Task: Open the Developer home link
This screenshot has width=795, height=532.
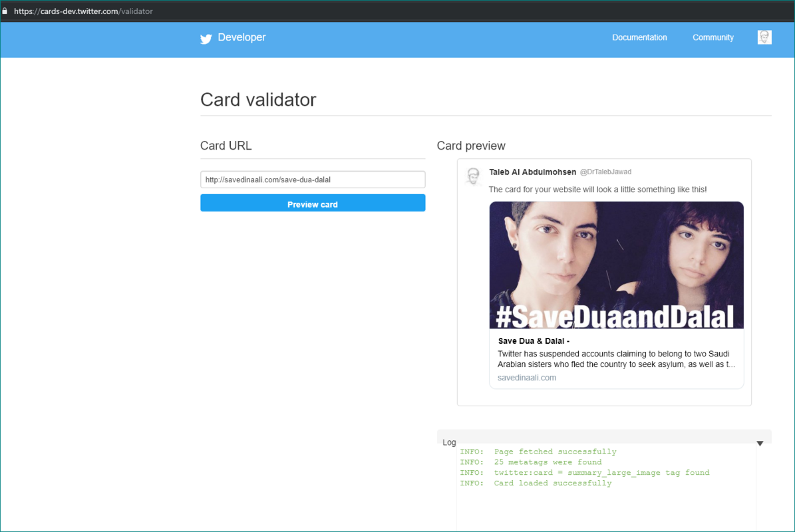Action: point(241,37)
